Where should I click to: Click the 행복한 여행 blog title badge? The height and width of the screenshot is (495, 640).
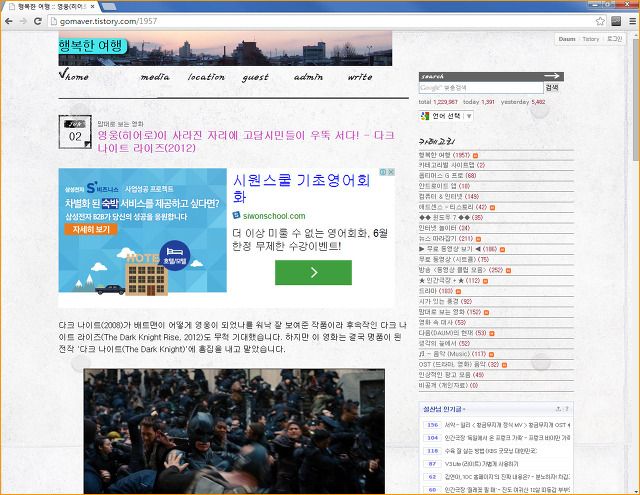click(x=93, y=45)
